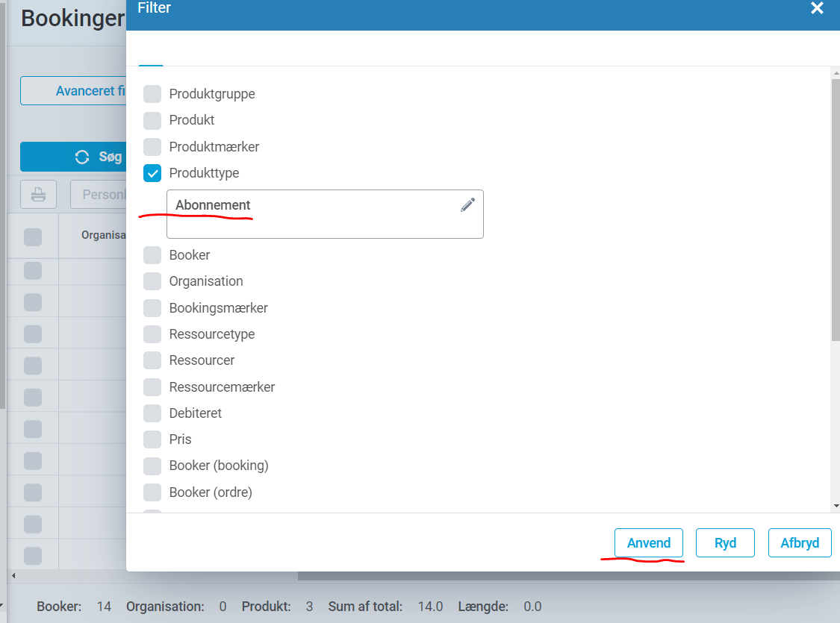Click the Debiteret label text
The height and width of the screenshot is (623, 840).
coord(195,413)
